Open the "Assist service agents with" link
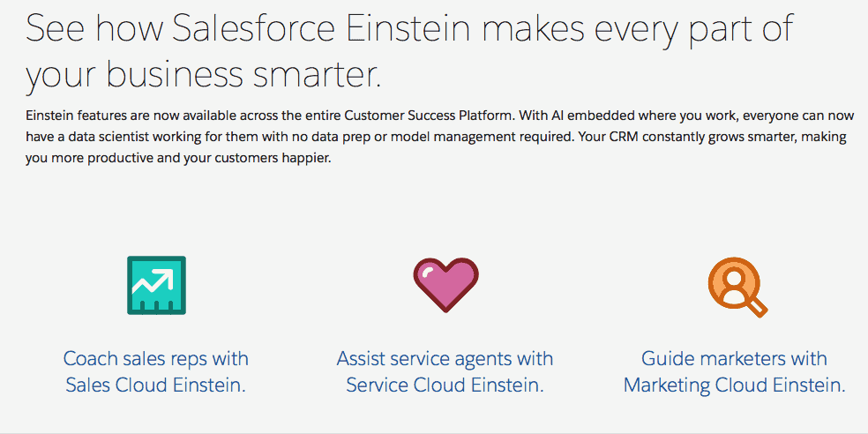The image size is (868, 434). pos(445,358)
